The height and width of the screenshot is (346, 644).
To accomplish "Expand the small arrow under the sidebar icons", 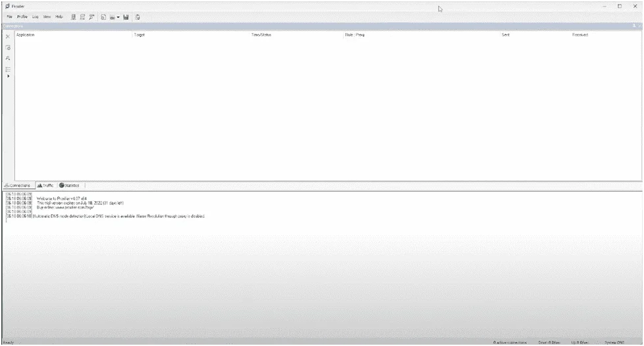I will pyautogui.click(x=8, y=76).
